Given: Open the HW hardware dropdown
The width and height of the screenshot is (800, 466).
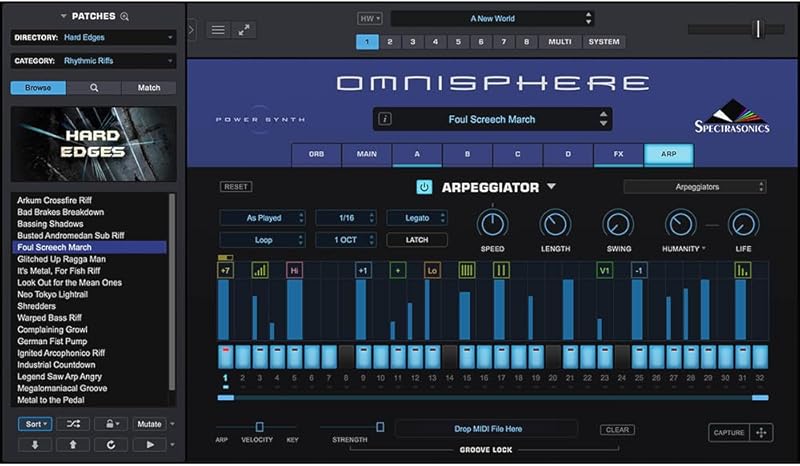Looking at the screenshot, I should coord(370,19).
